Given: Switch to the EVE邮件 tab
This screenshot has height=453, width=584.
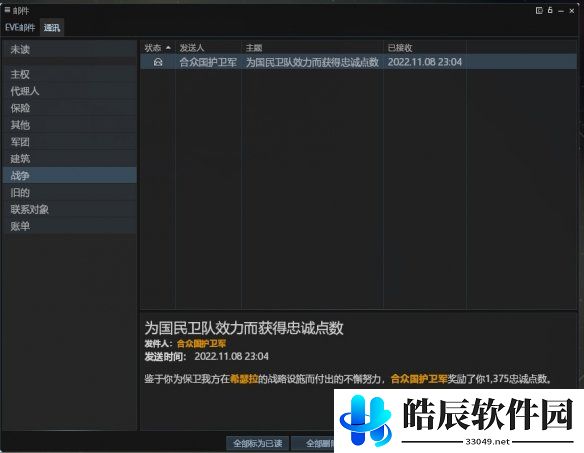Looking at the screenshot, I should tap(20, 28).
